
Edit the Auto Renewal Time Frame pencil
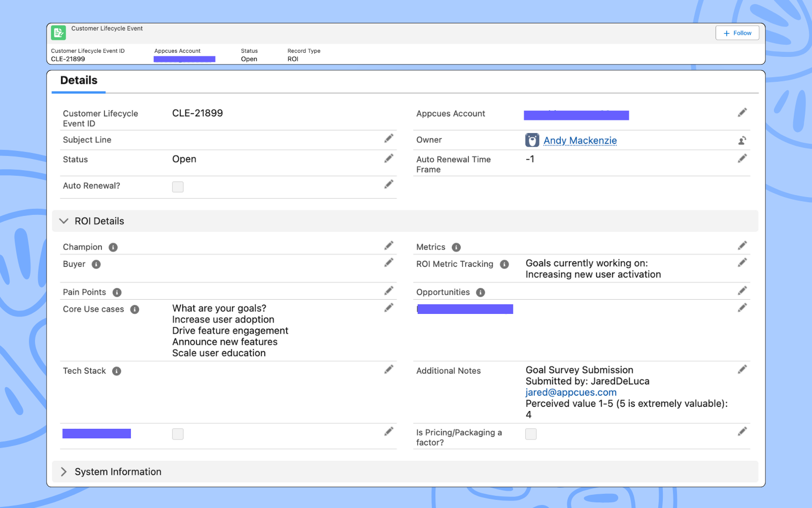pos(742,158)
